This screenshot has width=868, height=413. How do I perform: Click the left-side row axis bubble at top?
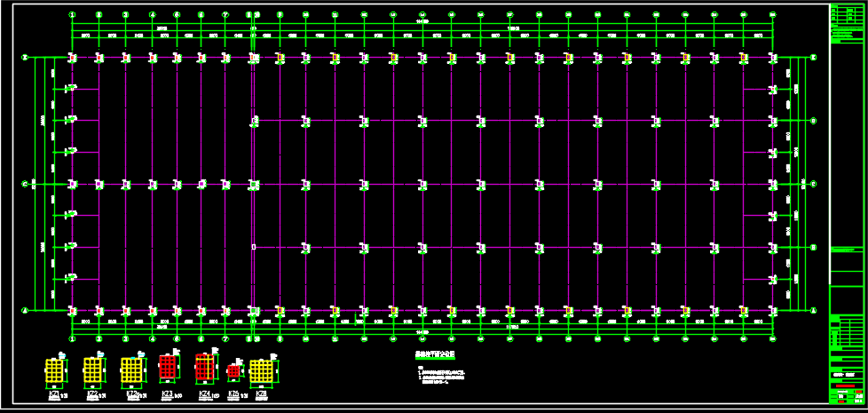[25, 58]
